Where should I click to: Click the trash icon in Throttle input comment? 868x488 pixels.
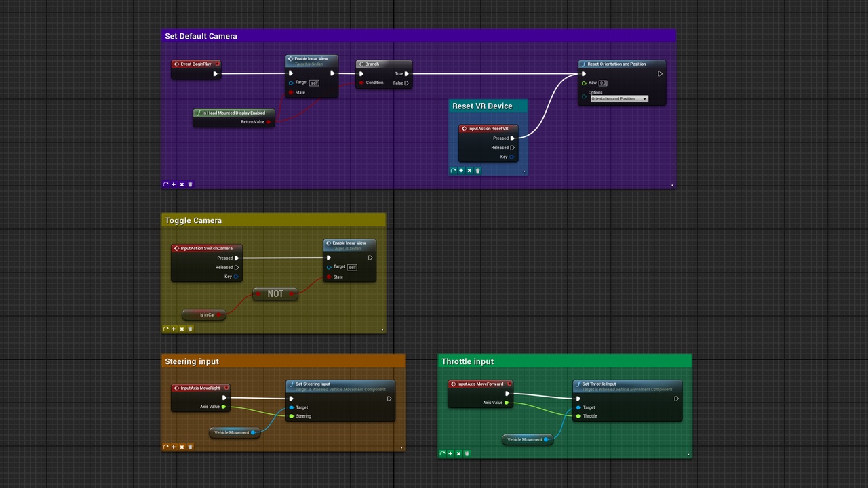click(x=467, y=453)
